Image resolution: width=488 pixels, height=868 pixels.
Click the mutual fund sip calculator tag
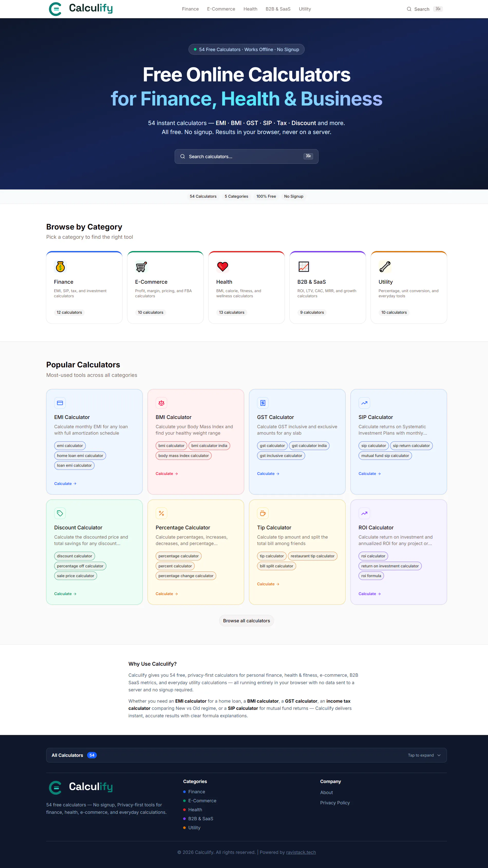[x=385, y=455]
